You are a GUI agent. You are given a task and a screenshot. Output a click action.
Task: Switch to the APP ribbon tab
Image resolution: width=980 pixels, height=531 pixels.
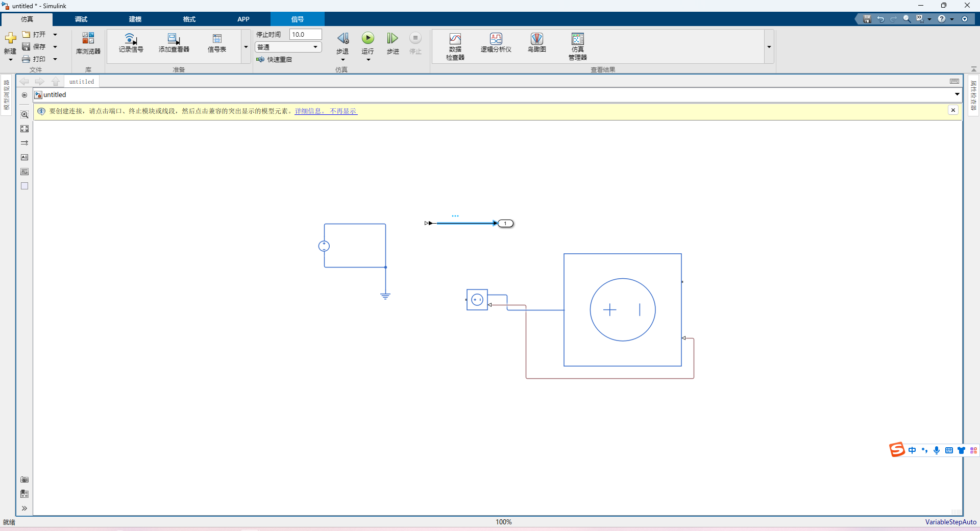pyautogui.click(x=243, y=19)
